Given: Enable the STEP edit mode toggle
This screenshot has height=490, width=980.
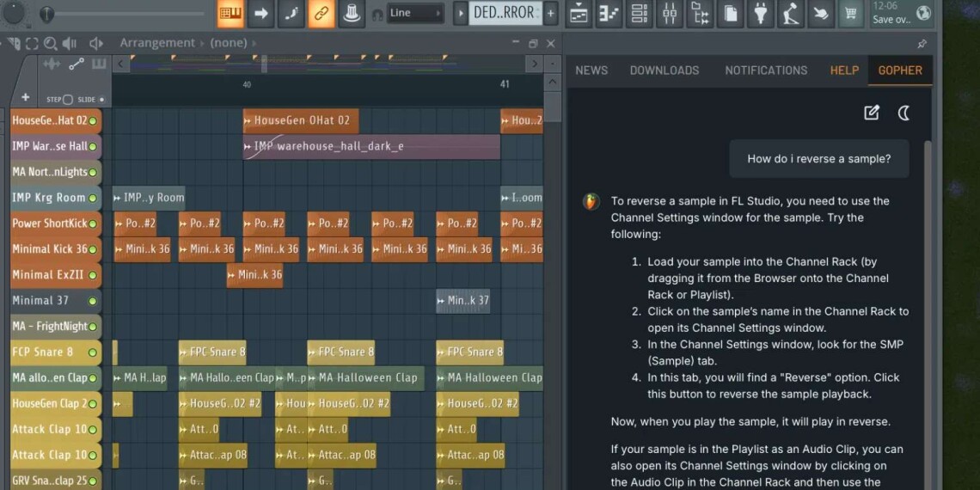Looking at the screenshot, I should pyautogui.click(x=68, y=100).
